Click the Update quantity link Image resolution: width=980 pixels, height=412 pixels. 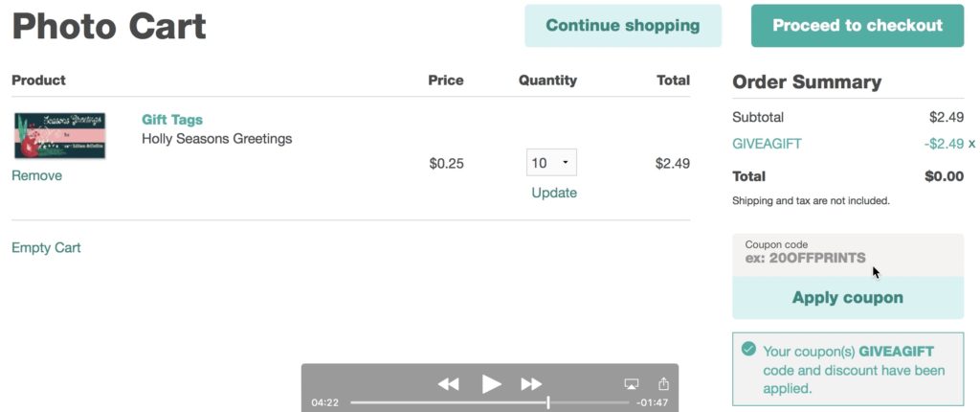pos(554,193)
